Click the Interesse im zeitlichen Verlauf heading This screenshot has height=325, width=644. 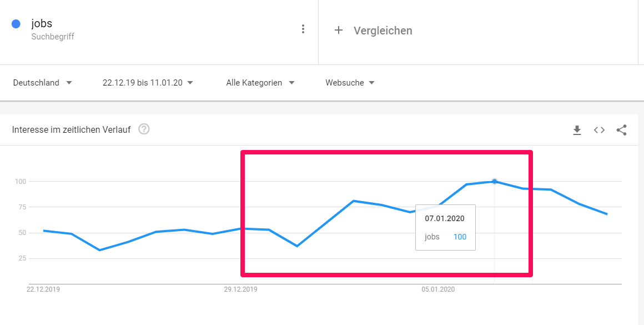tap(72, 130)
